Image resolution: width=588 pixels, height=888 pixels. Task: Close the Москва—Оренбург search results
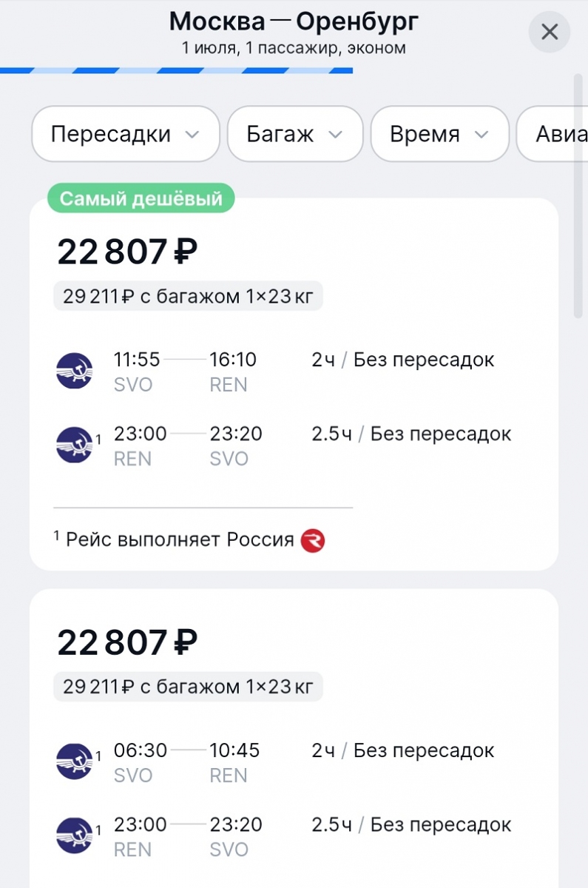[549, 32]
